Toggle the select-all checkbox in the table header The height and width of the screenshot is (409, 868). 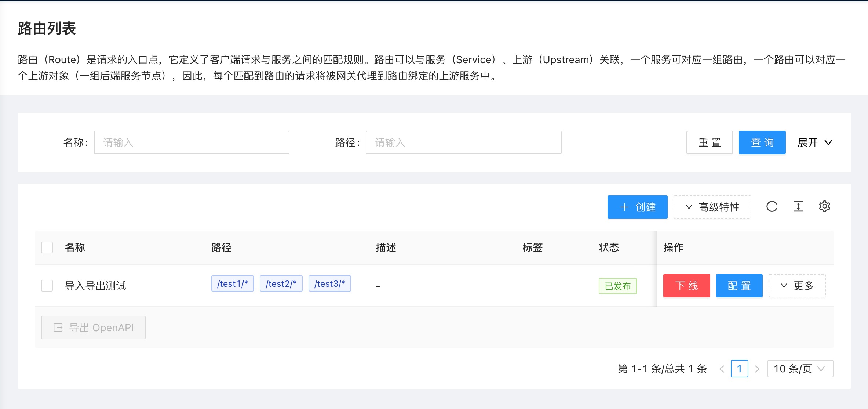coord(47,247)
